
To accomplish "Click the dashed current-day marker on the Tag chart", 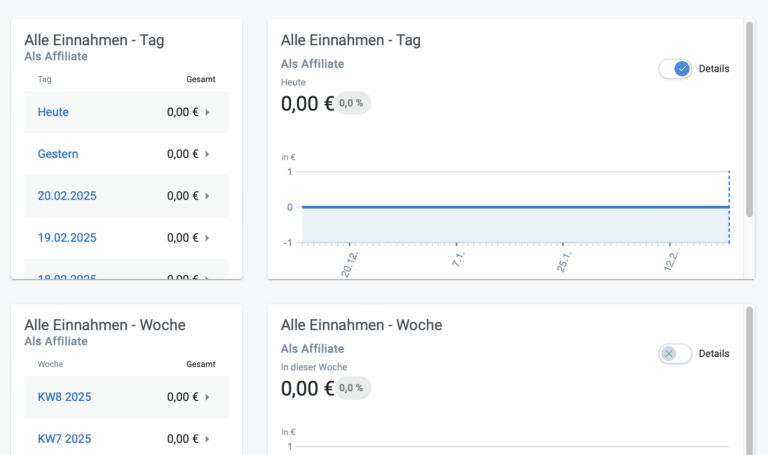I will [729, 207].
